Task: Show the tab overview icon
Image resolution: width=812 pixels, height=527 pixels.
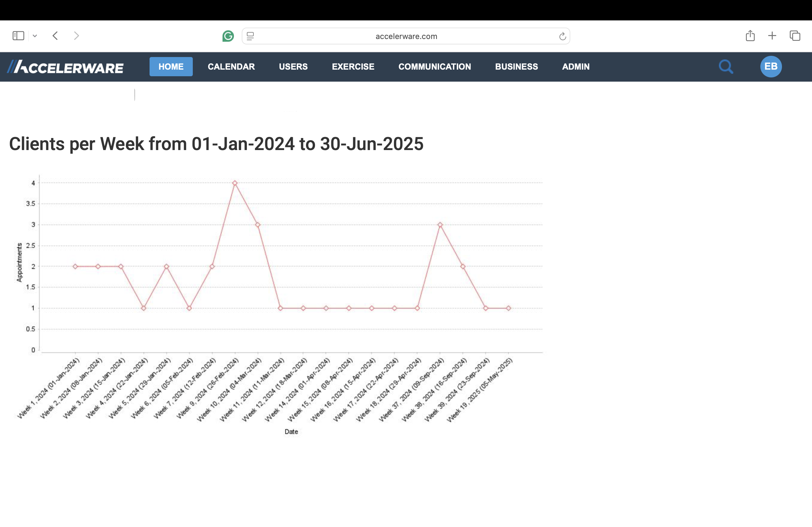Action: tap(795, 36)
